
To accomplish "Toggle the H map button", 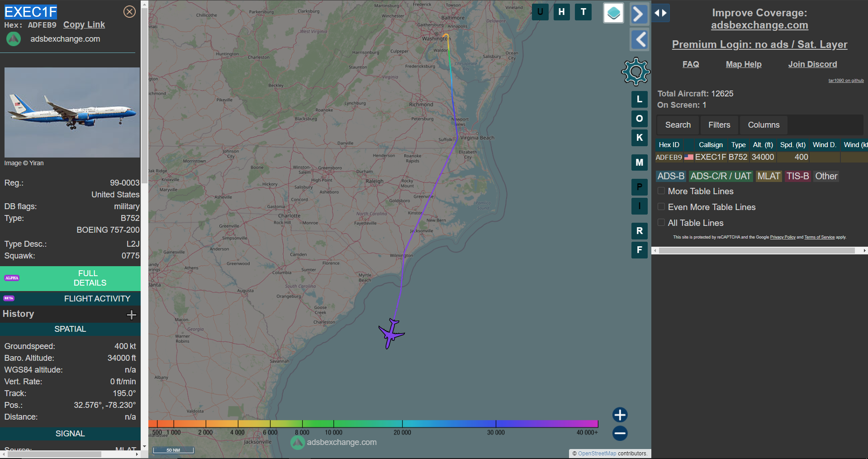I will point(561,12).
